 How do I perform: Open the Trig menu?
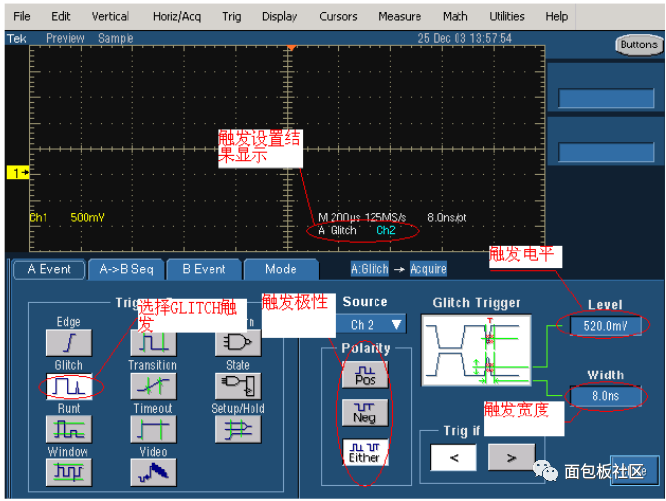(231, 17)
